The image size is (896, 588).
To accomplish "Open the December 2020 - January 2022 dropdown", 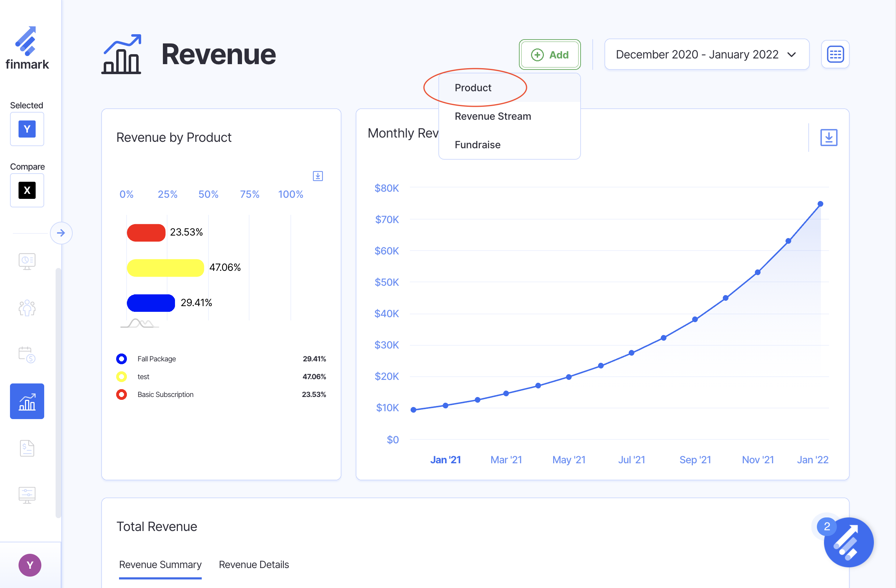I will click(706, 55).
